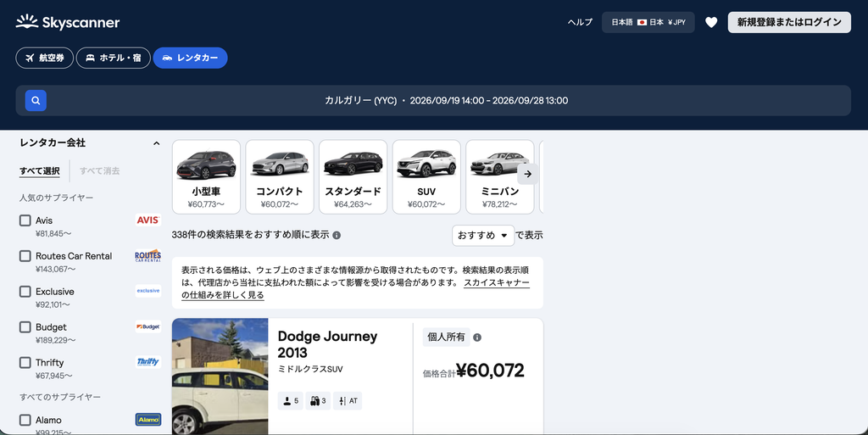This screenshot has height=435, width=868.
Task: Select the ミニバン category card
Action: click(x=500, y=177)
